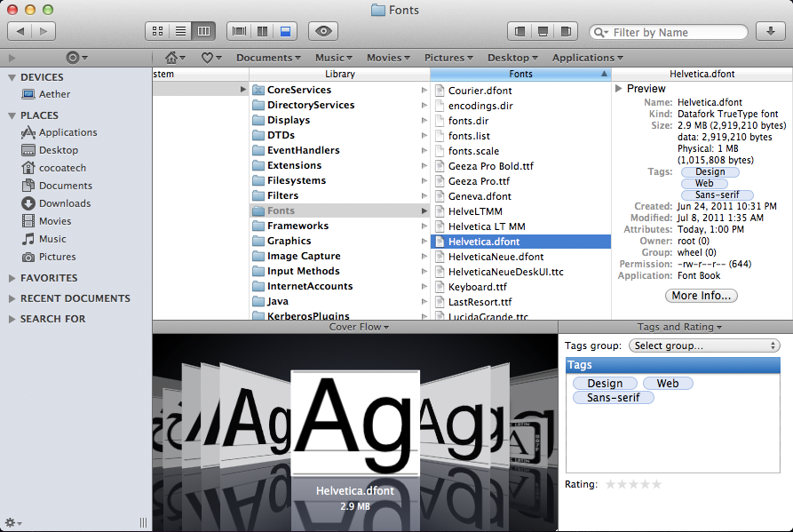
Task: Open the Graphics folder
Action: point(339,242)
